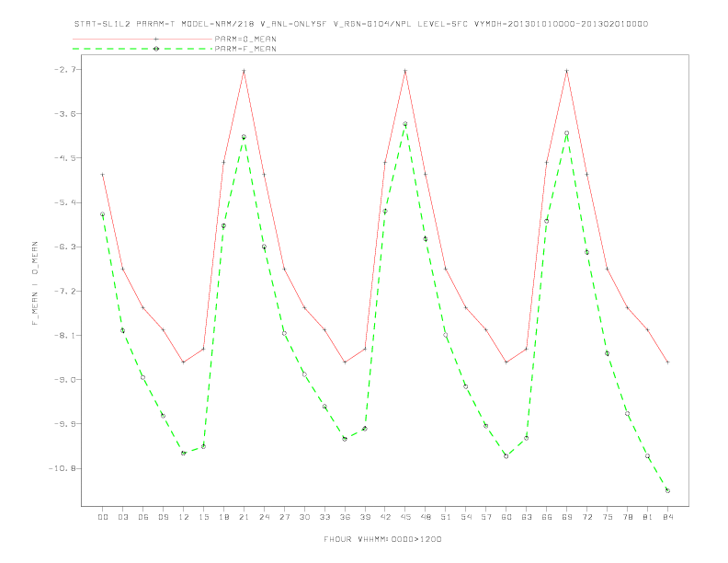Click the 03 forecast hour tick label

click(122, 517)
